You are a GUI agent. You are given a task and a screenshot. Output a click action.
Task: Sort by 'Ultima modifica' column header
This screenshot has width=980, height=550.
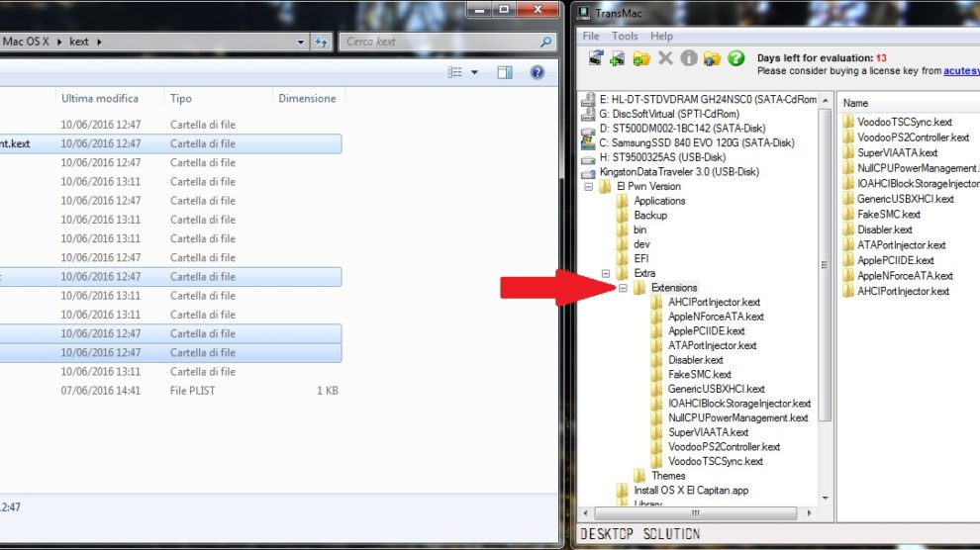click(100, 98)
